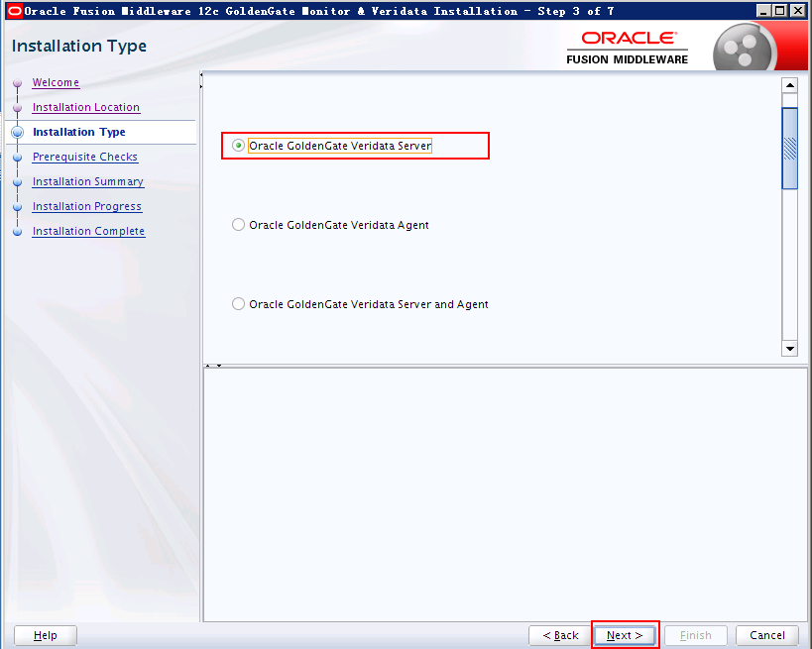This screenshot has width=812, height=649.
Task: Minimize the installer window
Action: pyautogui.click(x=763, y=10)
